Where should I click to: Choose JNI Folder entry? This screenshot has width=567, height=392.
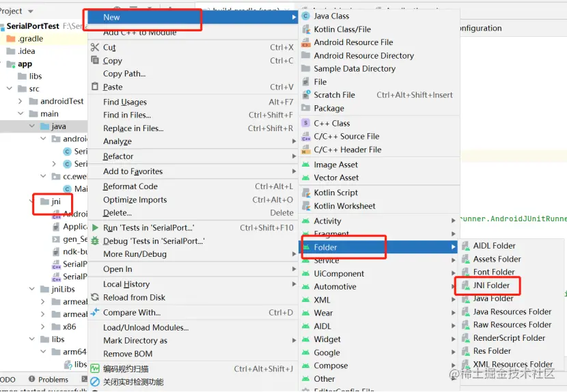coord(510,285)
